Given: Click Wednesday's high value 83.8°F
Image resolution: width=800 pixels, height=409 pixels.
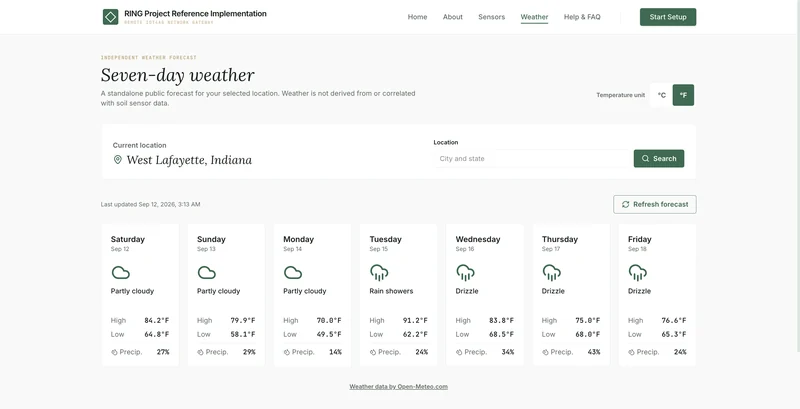Looking at the screenshot, I should (x=502, y=321).
